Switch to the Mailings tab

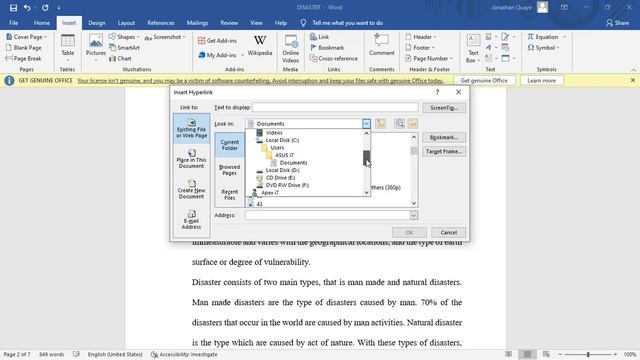197,23
